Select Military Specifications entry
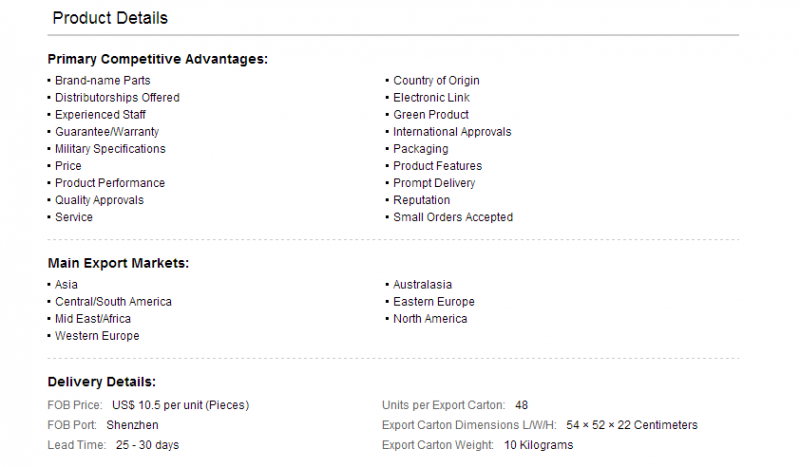Image resolution: width=800 pixels, height=467 pixels. (110, 149)
